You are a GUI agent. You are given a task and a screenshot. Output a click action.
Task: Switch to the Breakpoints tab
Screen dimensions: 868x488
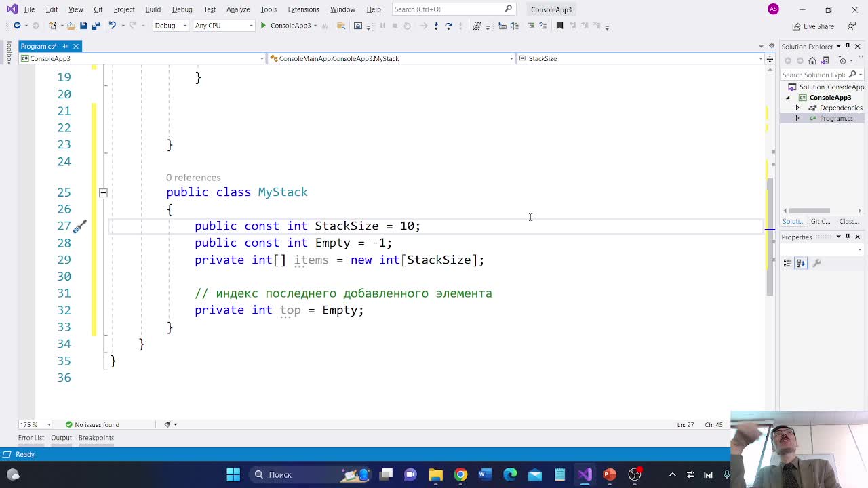[x=96, y=438]
